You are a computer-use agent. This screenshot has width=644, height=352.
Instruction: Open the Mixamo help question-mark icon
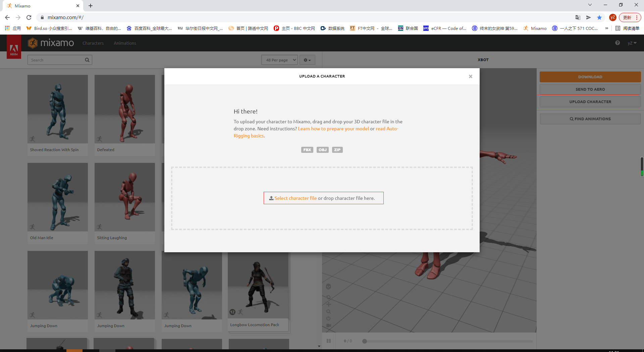click(x=618, y=43)
